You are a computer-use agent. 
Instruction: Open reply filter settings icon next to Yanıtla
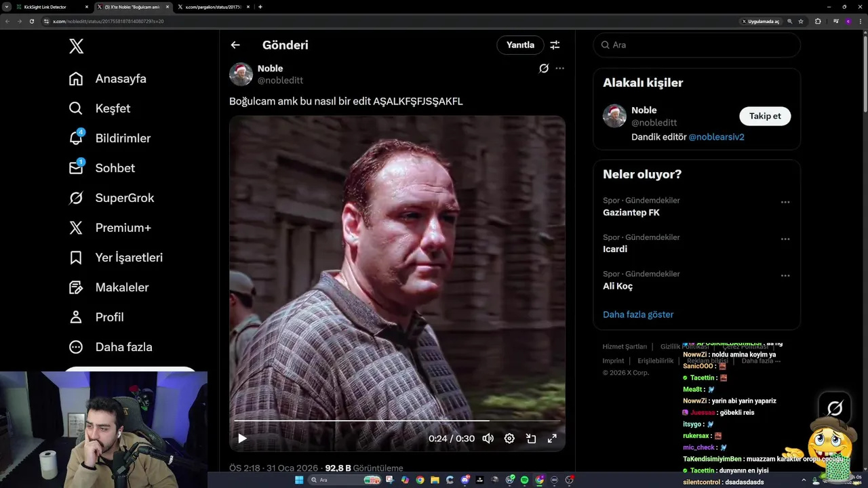555,45
